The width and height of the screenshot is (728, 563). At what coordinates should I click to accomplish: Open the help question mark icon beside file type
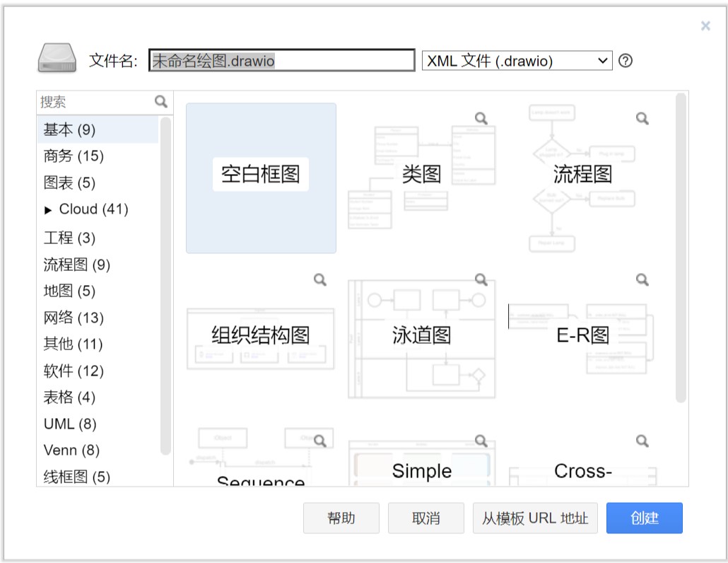coord(626,60)
